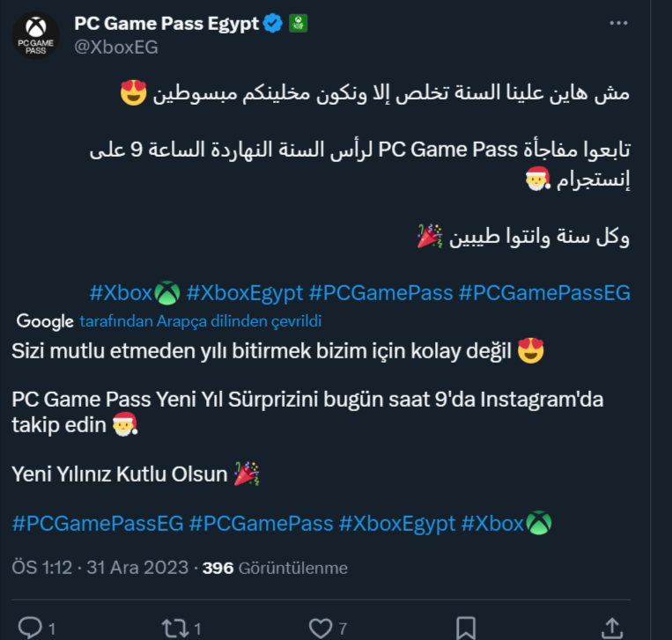Image resolution: width=672 pixels, height=640 pixels.
Task: Click the repost arrows icon
Action: pos(174,628)
